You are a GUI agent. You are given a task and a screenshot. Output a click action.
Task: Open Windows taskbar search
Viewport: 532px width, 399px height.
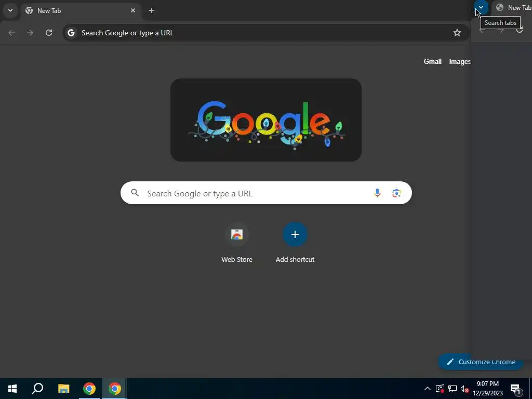pyautogui.click(x=37, y=389)
